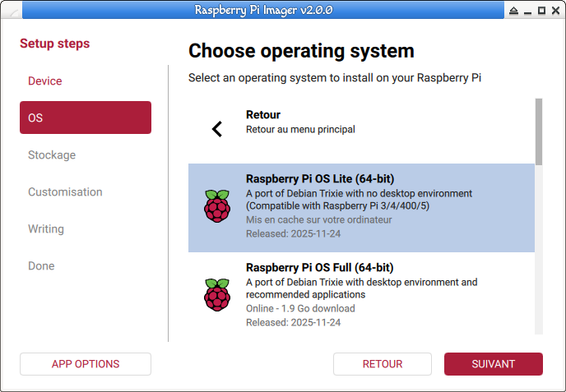
Task: Click raspberry icon of OS Full entry
Action: point(217,295)
